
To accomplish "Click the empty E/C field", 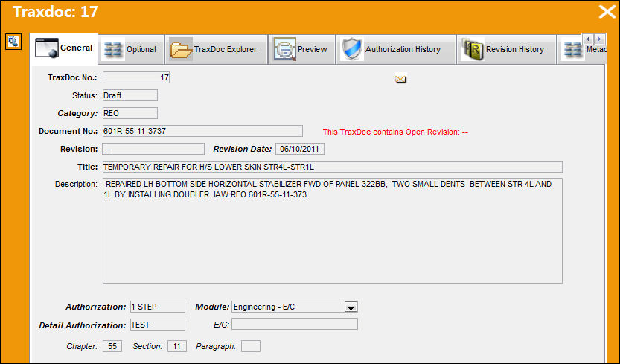I will 295,324.
